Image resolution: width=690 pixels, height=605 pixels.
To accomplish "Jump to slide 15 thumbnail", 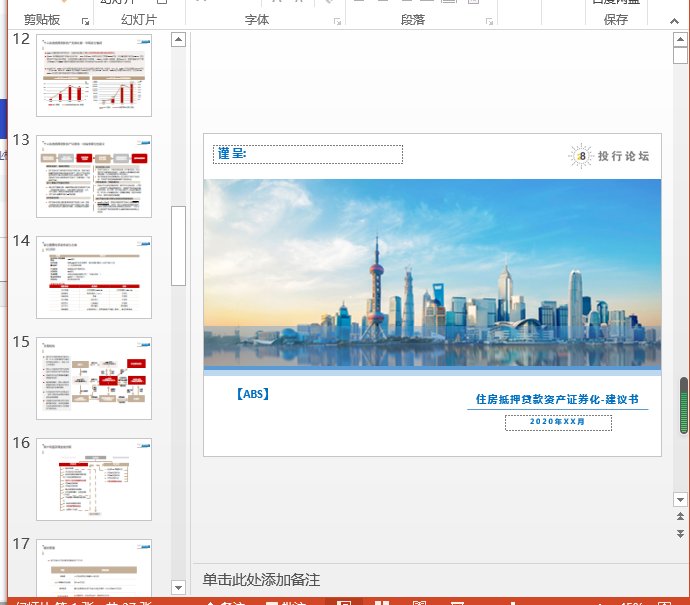I will (x=94, y=378).
